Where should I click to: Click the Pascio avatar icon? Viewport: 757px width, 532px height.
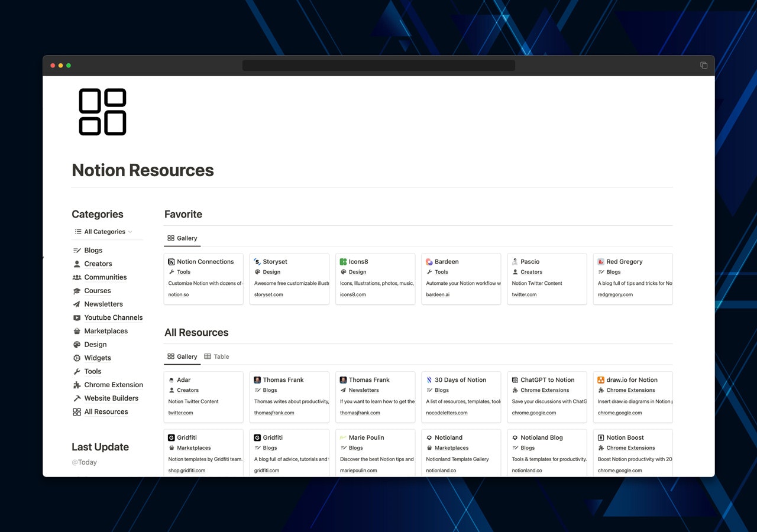click(x=515, y=262)
